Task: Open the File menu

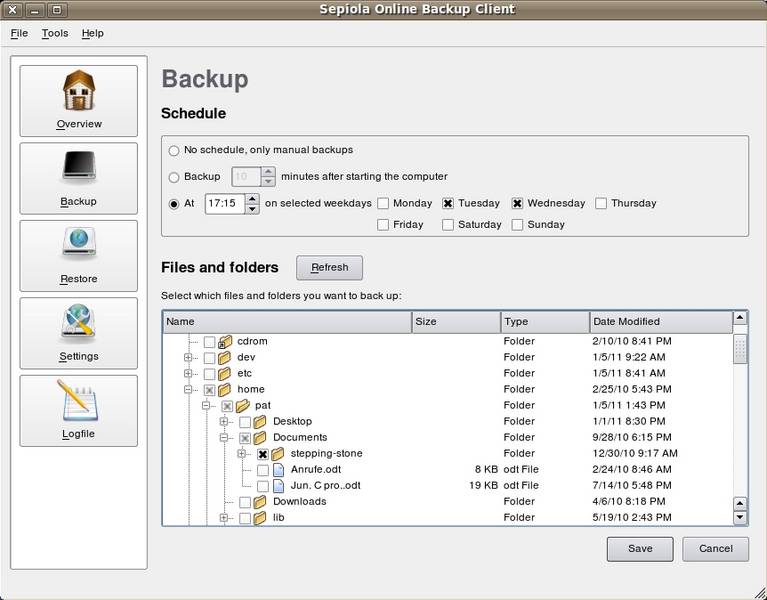Action: (19, 33)
